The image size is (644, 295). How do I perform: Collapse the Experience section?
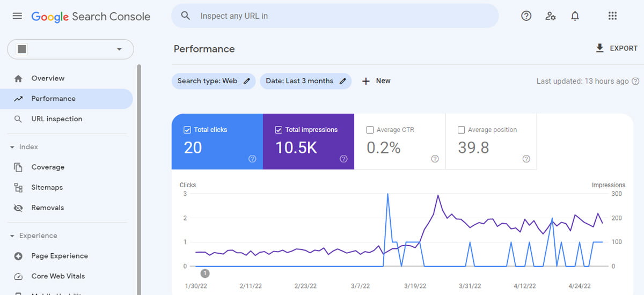(x=12, y=236)
